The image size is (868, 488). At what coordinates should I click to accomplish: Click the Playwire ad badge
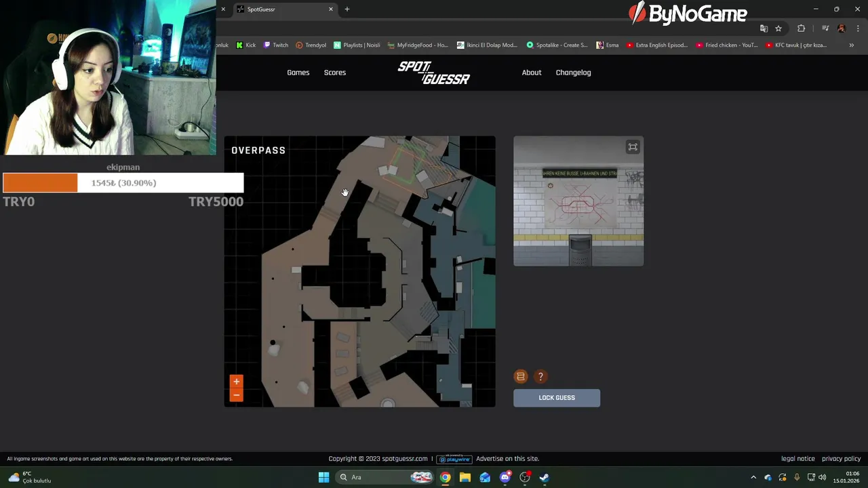[454, 459]
